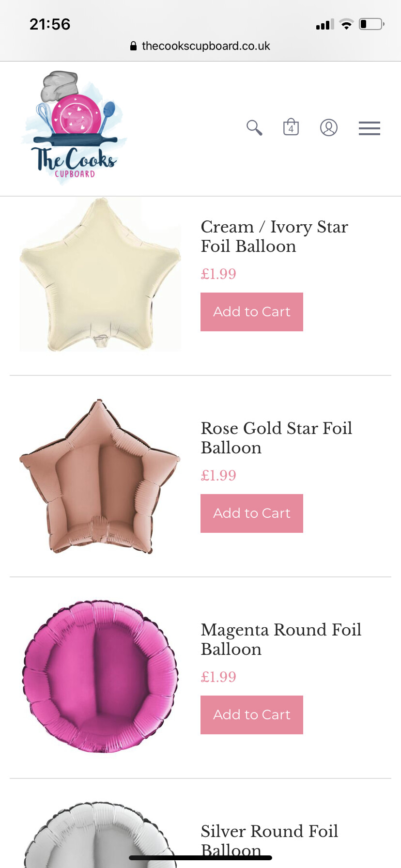Open Rose Gold Star Foil Balloon title
This screenshot has height=868, width=401.
276,438
